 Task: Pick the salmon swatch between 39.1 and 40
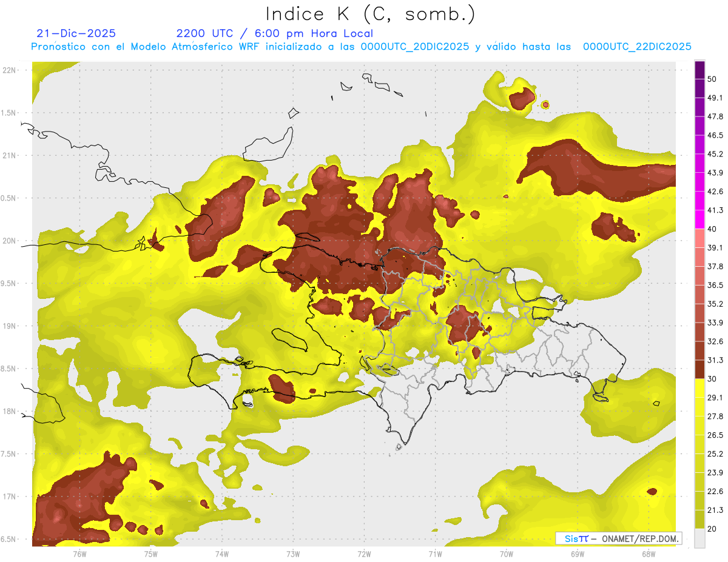[699, 238]
